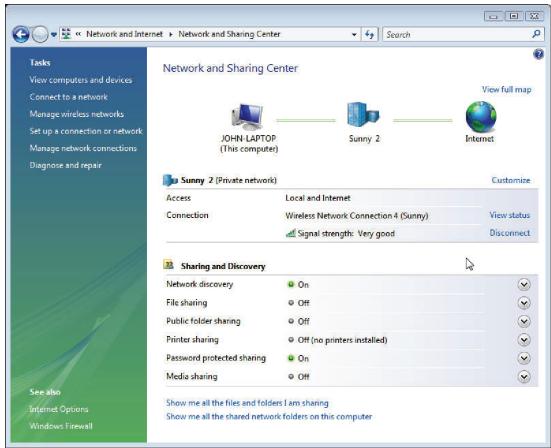Expand the Network discovery settings
The width and height of the screenshot is (551, 448).
click(x=524, y=284)
